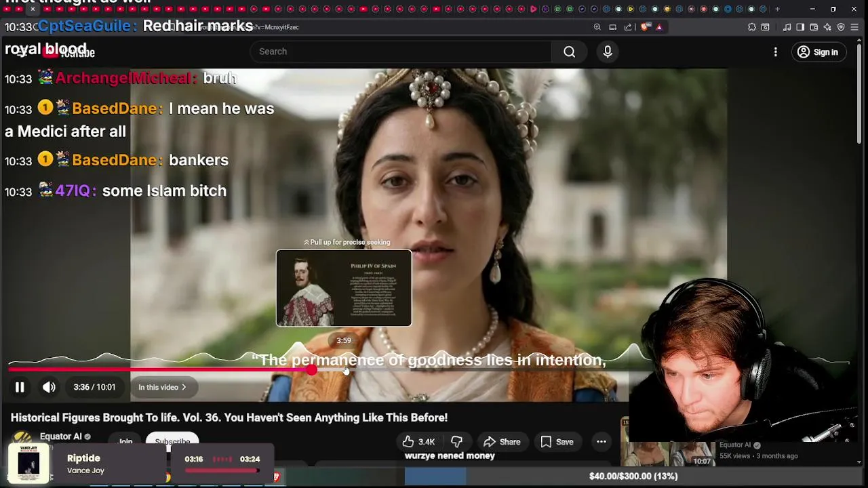Screen dimensions: 868x488
Task: Open Brave Rewards triangle icon
Action: 659,27
